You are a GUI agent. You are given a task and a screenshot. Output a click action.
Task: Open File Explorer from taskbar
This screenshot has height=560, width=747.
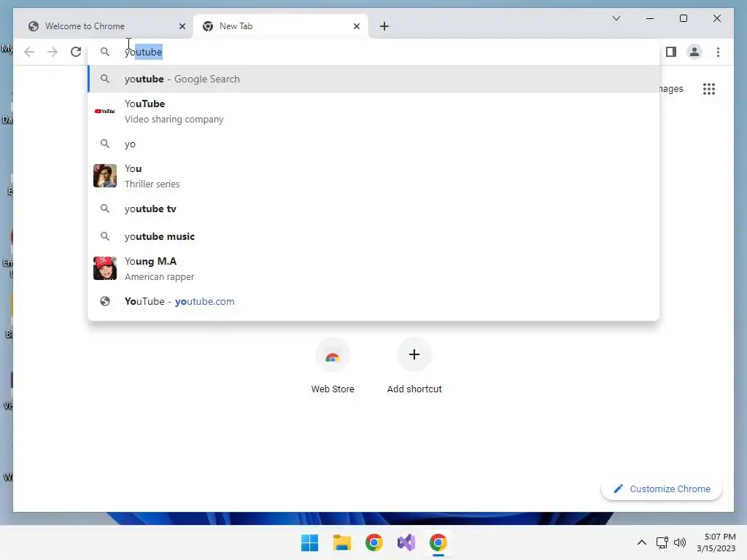pos(341,542)
